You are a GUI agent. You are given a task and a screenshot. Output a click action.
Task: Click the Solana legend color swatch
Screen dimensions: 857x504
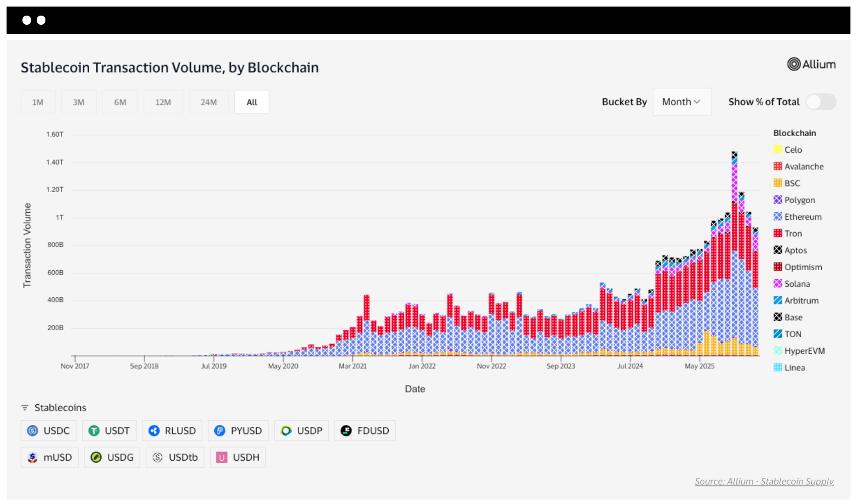[778, 283]
